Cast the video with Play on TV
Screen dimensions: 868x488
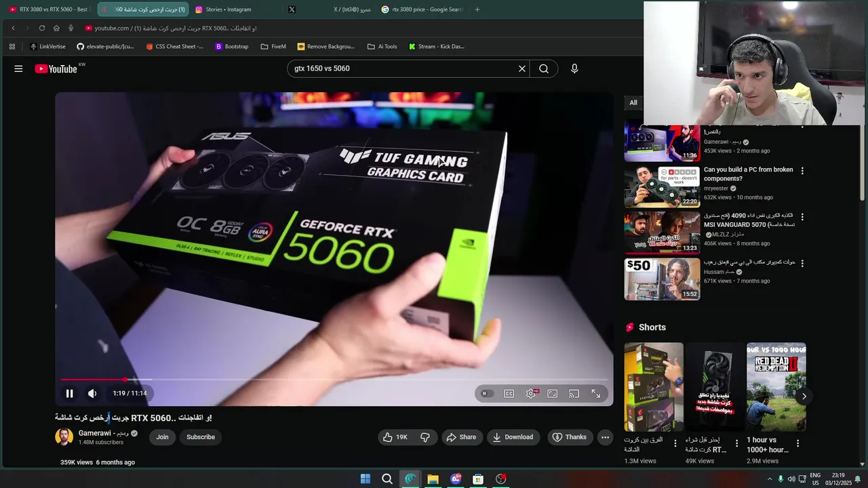[574, 394]
